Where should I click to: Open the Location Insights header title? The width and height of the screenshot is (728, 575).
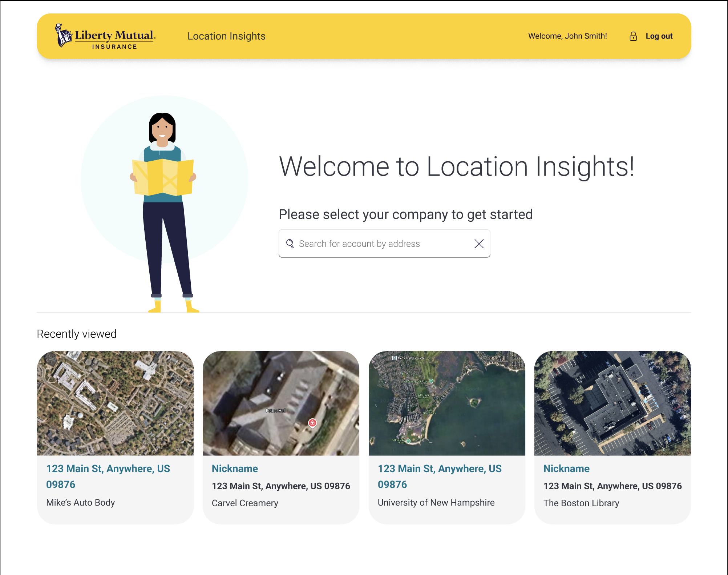pyautogui.click(x=226, y=36)
